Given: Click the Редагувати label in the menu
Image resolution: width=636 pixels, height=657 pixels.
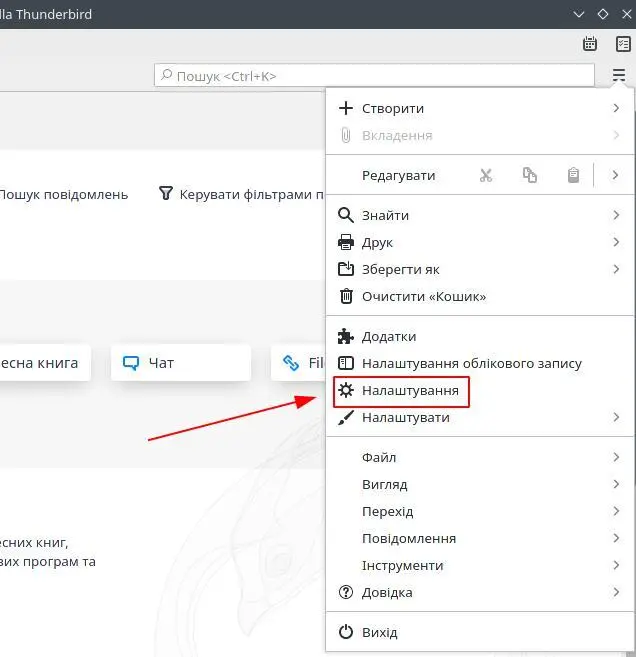Looking at the screenshot, I should (398, 175).
